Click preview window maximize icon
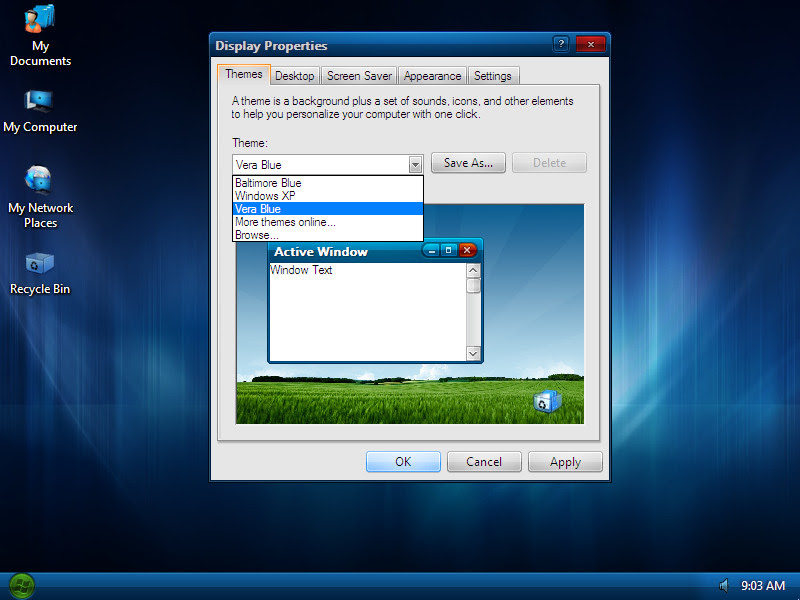 (x=448, y=251)
